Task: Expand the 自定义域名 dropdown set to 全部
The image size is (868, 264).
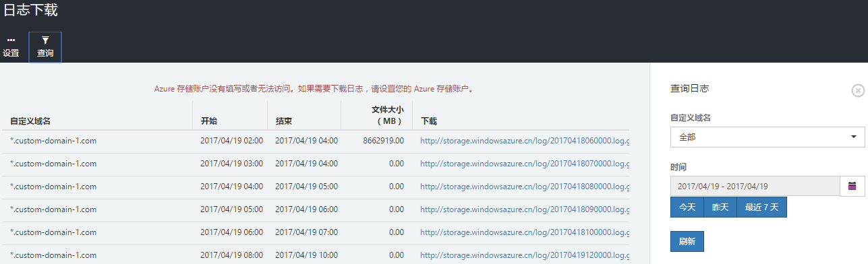Action: 768,137
